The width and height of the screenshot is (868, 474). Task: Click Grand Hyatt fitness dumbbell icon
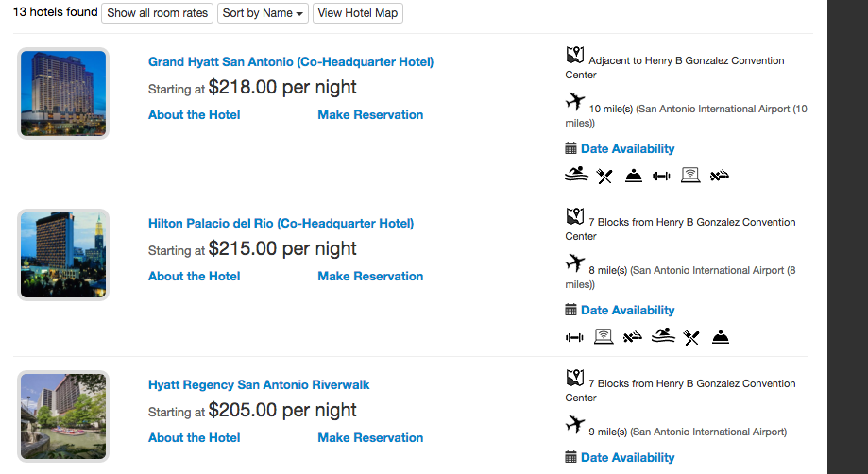661,176
